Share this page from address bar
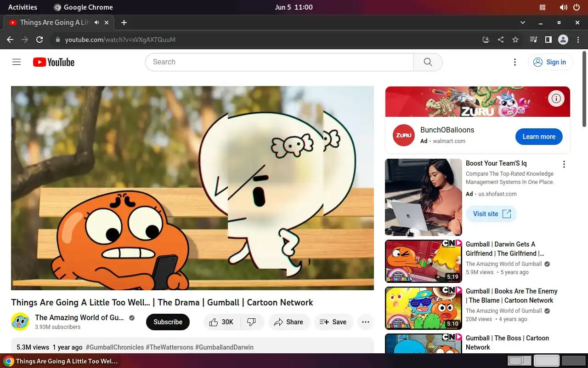 (x=501, y=40)
